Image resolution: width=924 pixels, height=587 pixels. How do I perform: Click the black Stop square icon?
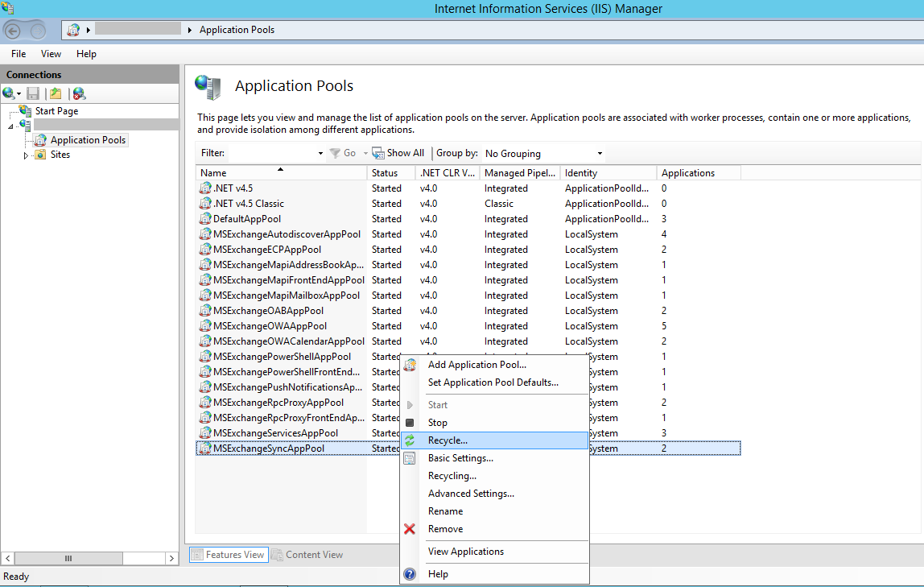coord(410,423)
